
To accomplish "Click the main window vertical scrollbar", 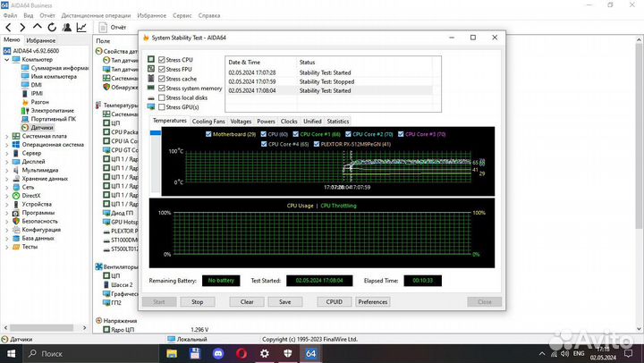I will pyautogui.click(x=639, y=136).
